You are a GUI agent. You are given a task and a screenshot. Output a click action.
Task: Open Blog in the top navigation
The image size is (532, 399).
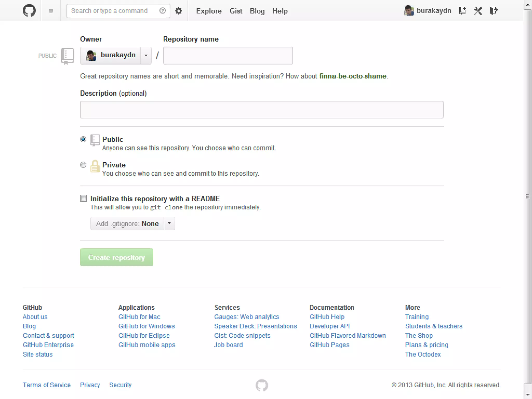(x=257, y=11)
